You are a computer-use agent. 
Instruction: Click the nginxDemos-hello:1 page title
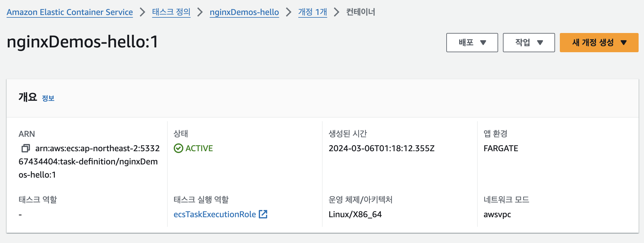[x=82, y=42]
